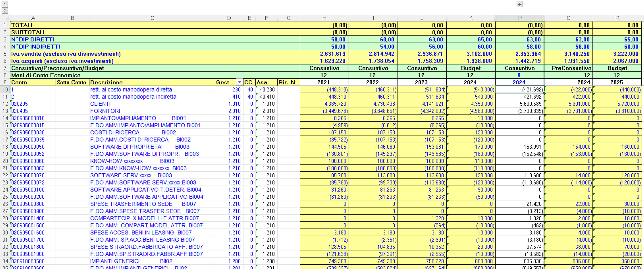Click account code 020605001800

coord(33,247)
